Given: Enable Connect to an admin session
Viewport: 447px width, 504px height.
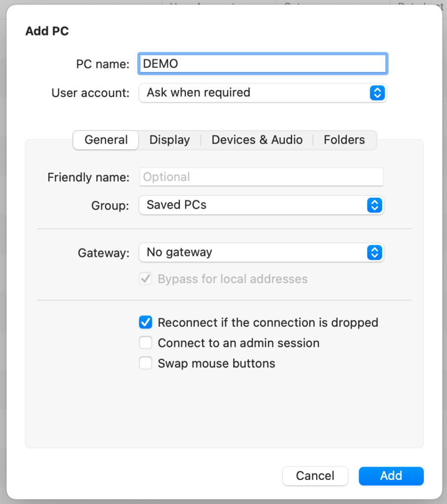Looking at the screenshot, I should pyautogui.click(x=146, y=343).
